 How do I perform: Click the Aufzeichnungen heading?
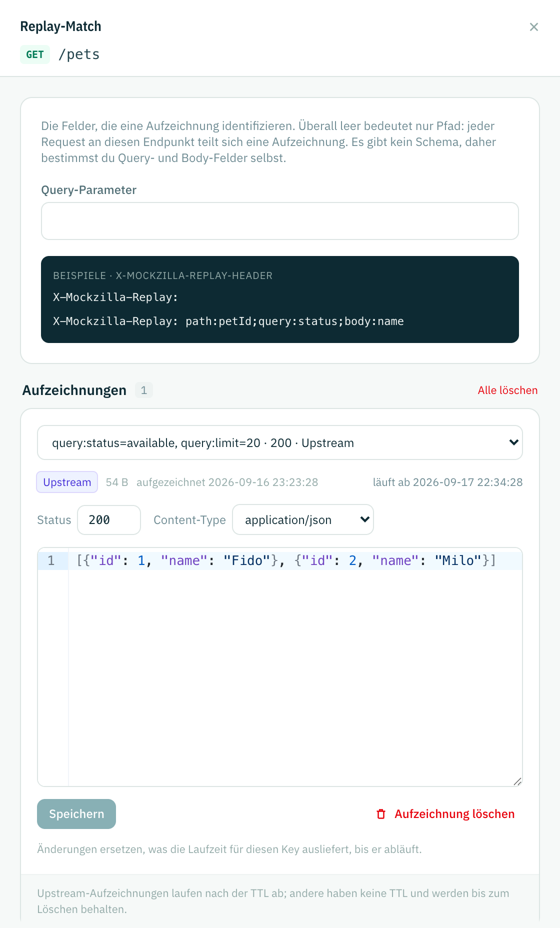[x=74, y=390]
